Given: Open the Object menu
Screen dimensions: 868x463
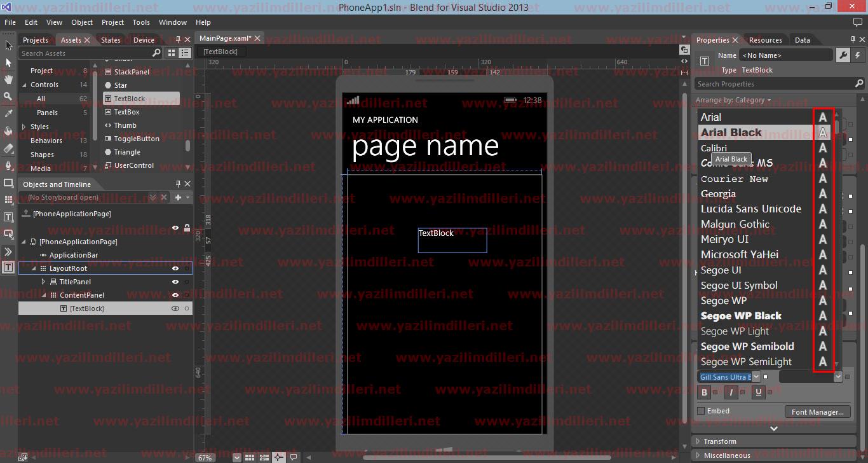Looking at the screenshot, I should [82, 22].
